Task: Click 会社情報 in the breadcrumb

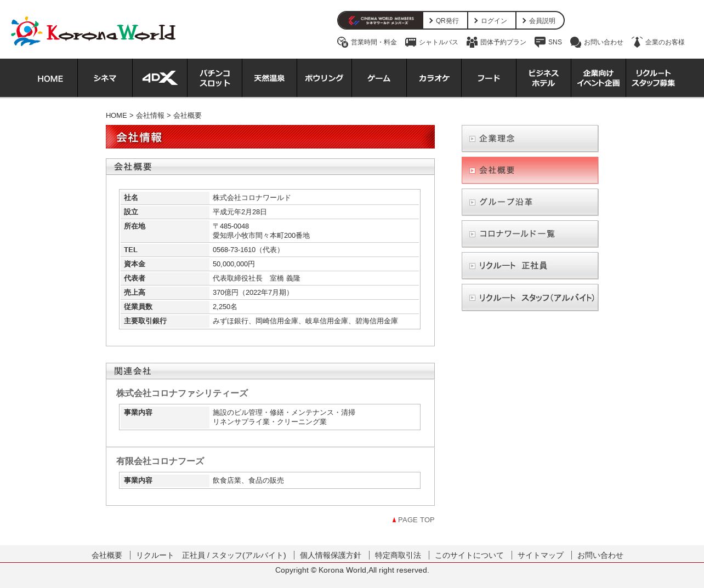Action: [150, 116]
